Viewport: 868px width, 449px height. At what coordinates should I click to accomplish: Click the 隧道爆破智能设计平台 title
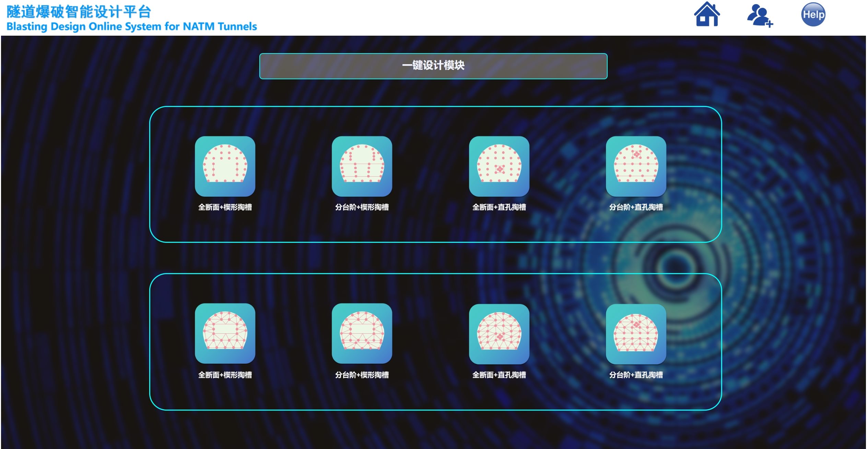79,12
